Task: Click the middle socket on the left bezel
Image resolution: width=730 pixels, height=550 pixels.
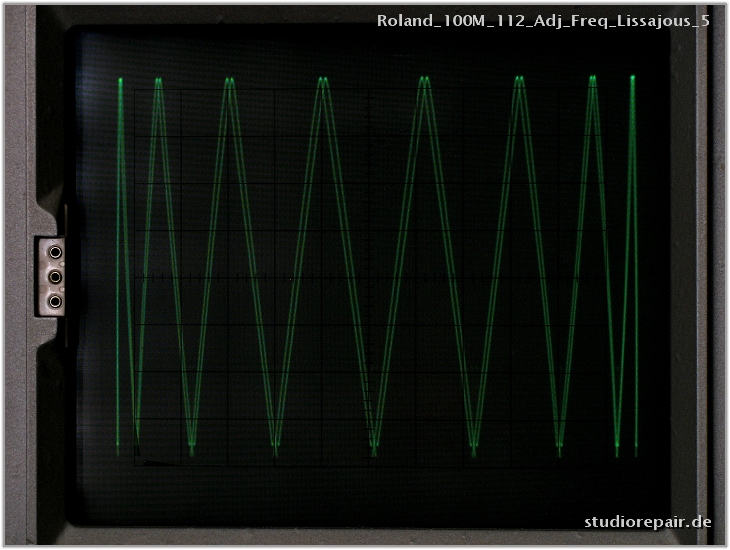Action: pyautogui.click(x=54, y=276)
